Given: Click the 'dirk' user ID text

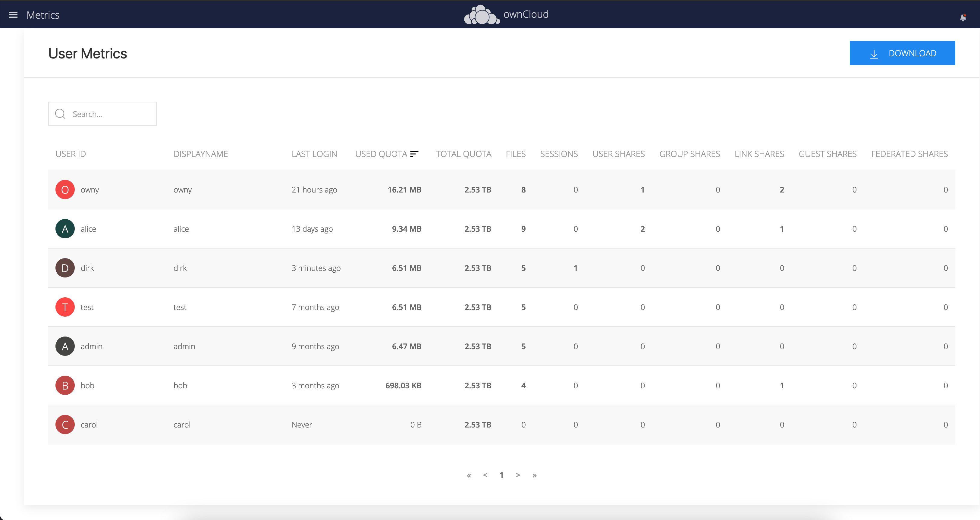Looking at the screenshot, I should coord(87,268).
